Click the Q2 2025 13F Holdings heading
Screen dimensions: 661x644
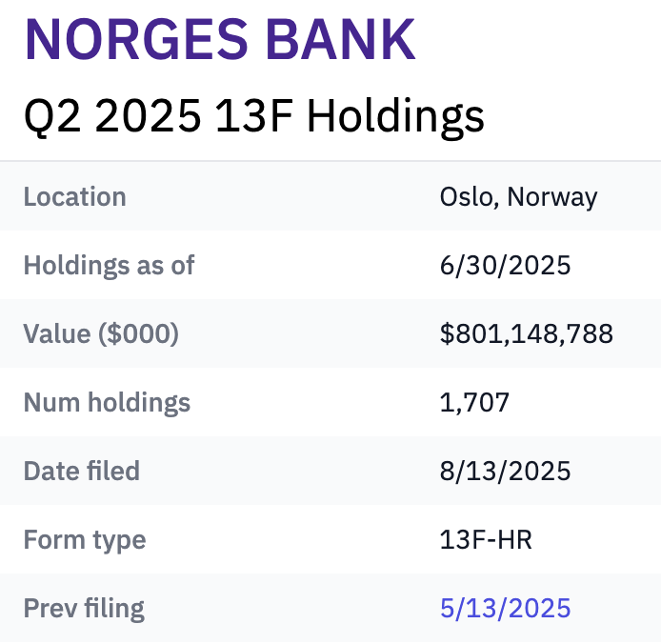click(x=254, y=115)
